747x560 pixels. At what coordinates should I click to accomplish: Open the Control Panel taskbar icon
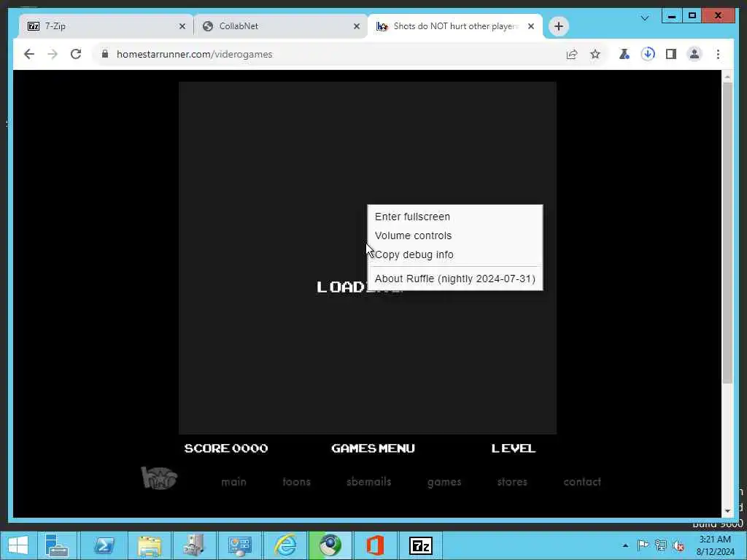(239, 545)
